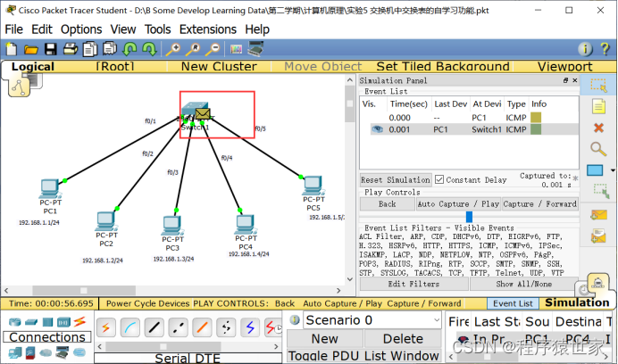The image size is (618, 364).
Task: Open the Options menu
Action: click(x=81, y=29)
